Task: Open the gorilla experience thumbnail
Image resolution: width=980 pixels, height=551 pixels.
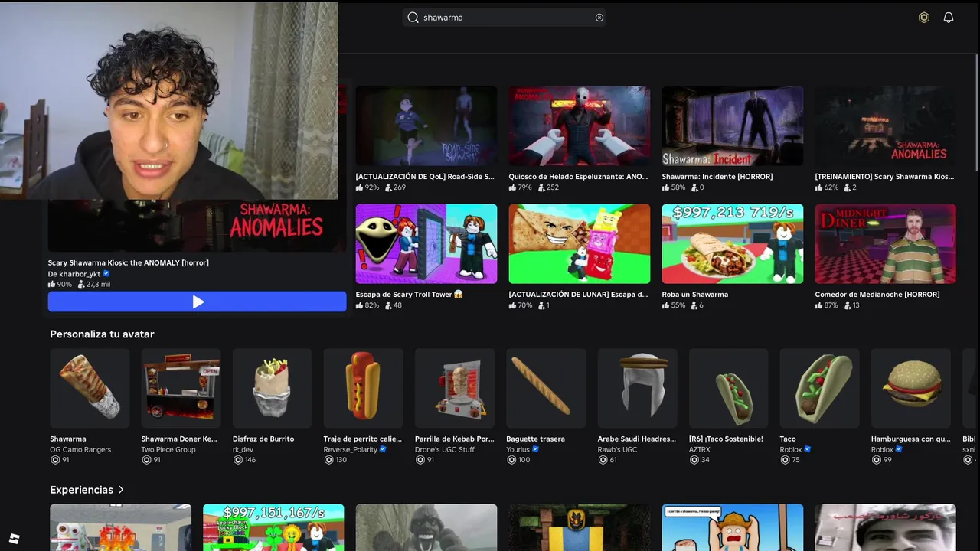Action: tap(426, 527)
